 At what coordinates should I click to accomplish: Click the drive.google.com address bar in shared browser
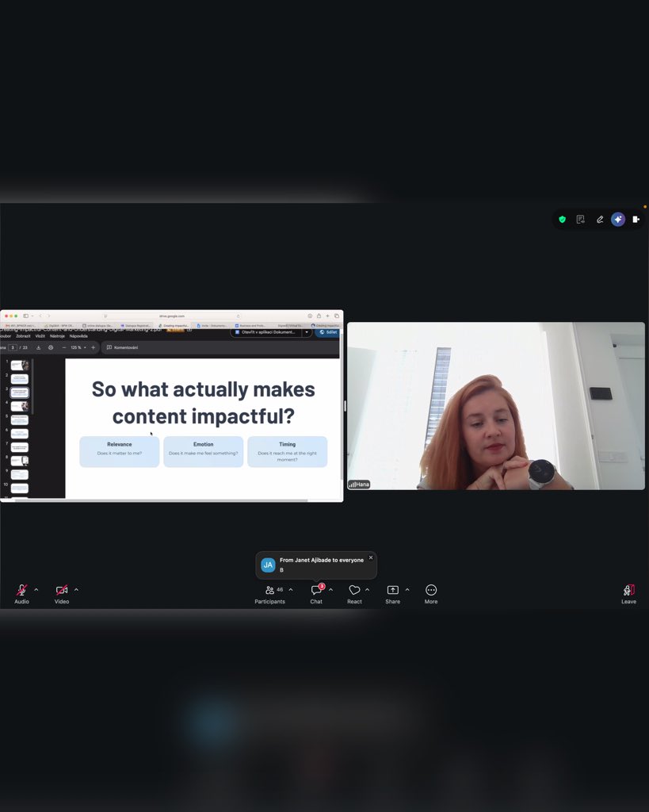coord(172,316)
